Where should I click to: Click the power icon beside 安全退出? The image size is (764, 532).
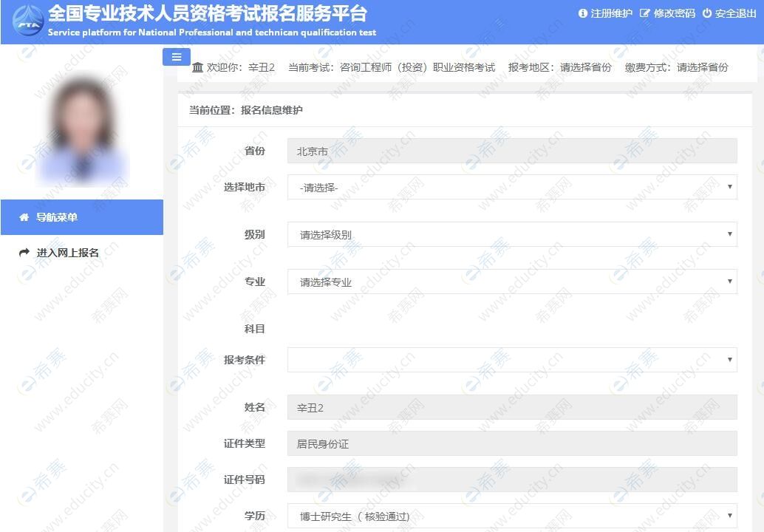coord(707,13)
